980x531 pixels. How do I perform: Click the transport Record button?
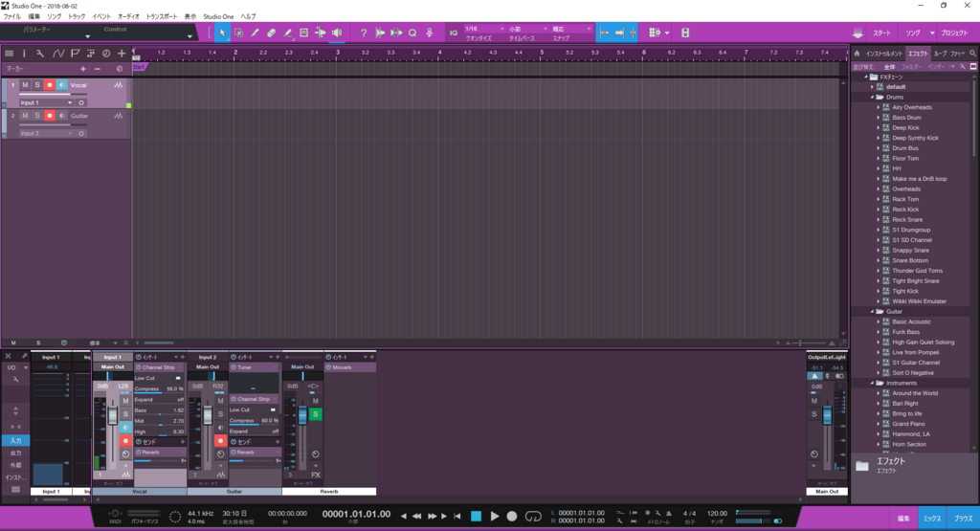click(512, 516)
